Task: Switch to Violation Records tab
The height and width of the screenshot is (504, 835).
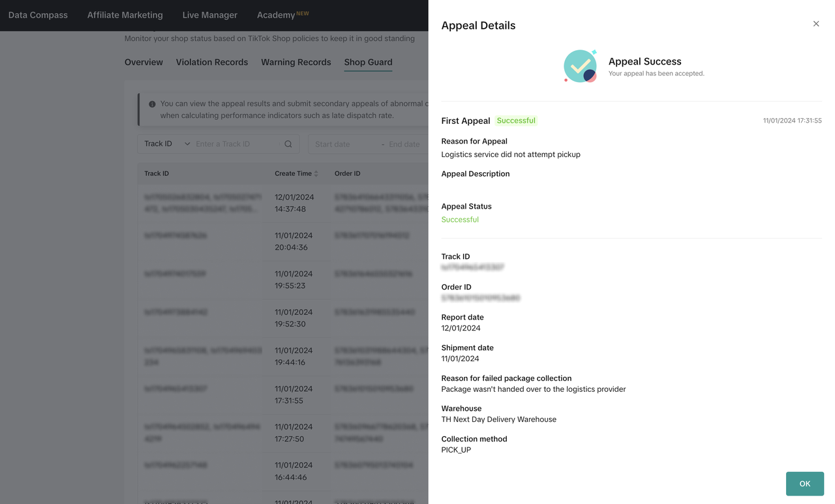Action: tap(212, 63)
